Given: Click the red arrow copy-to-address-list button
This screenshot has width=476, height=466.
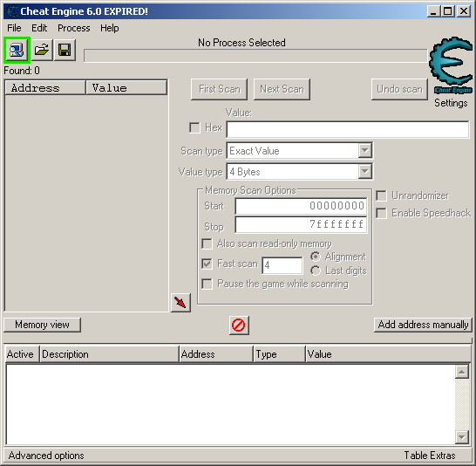Looking at the screenshot, I should [180, 302].
